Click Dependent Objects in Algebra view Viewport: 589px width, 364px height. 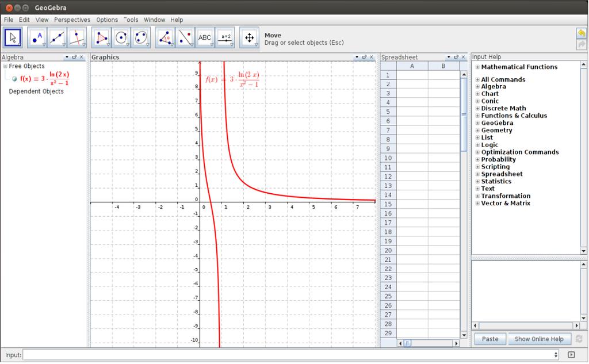[36, 91]
